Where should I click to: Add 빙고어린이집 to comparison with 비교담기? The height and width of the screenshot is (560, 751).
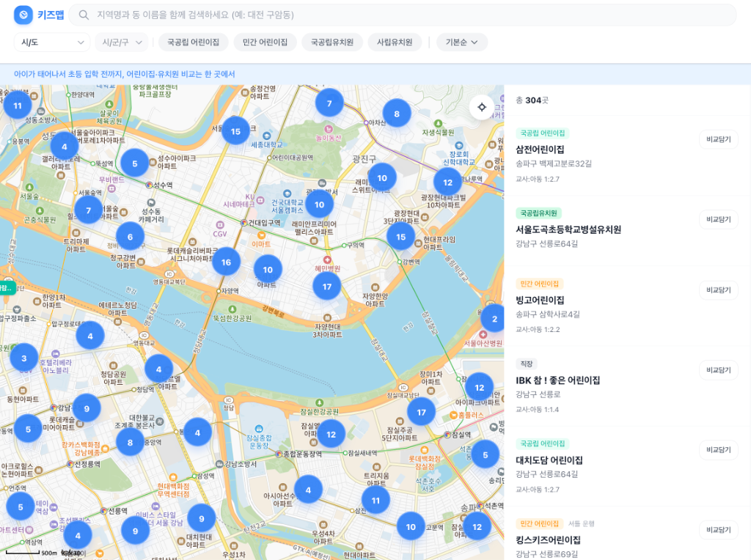718,290
